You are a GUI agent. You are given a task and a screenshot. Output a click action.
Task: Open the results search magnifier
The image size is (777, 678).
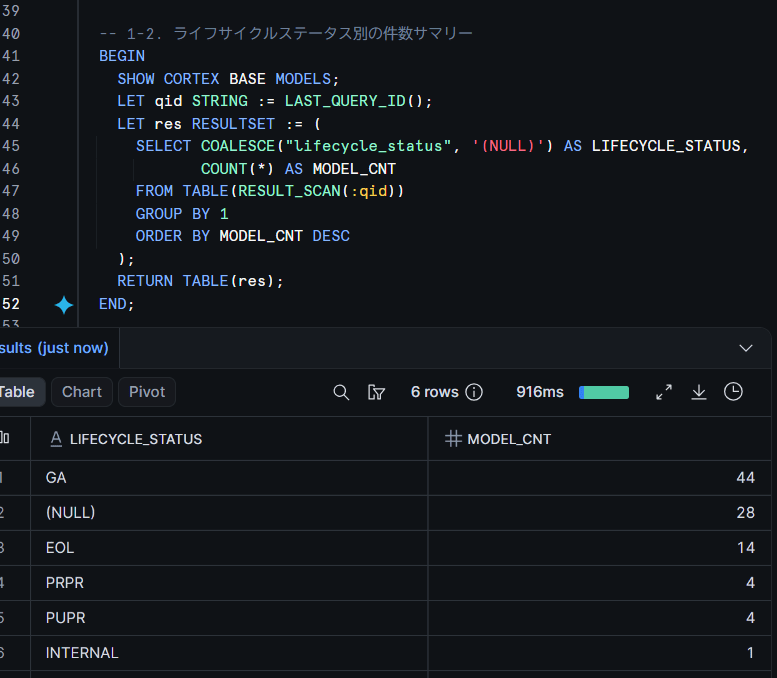point(341,392)
